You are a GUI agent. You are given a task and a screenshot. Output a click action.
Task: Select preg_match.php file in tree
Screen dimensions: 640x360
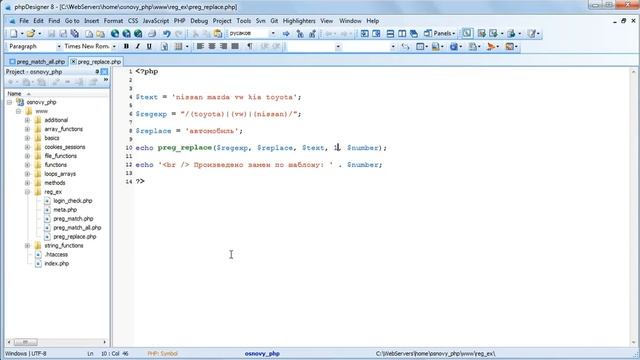click(73, 219)
